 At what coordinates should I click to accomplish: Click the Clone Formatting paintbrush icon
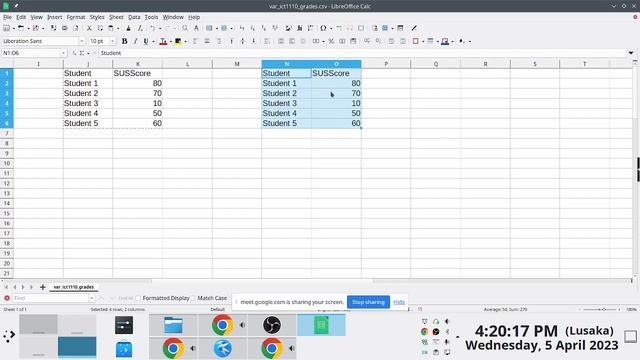[x=129, y=28]
